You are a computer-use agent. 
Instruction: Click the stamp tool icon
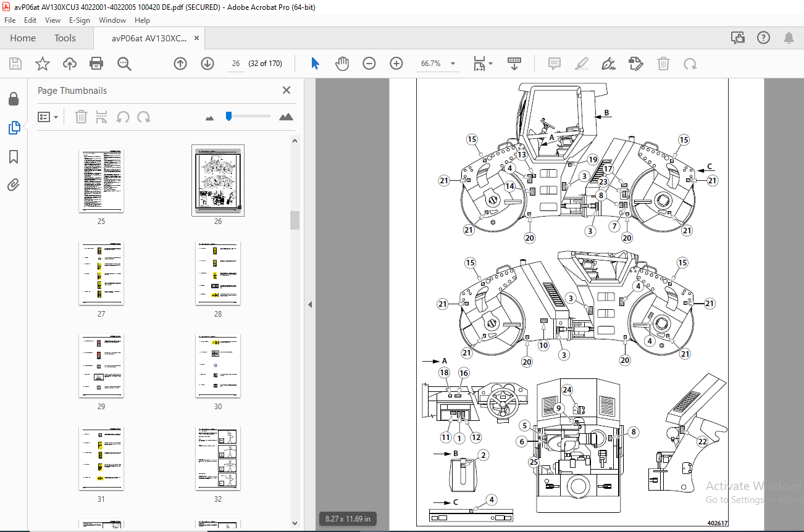[x=635, y=64]
